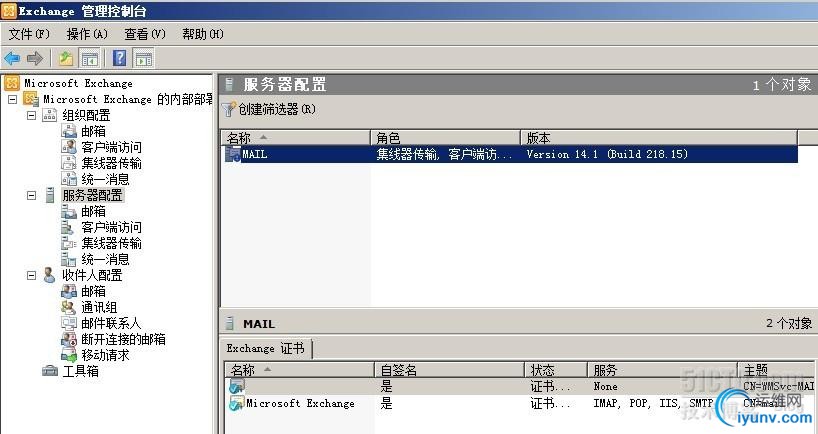818x434 pixels.
Task: Collapse the 服务器配置 tree node
Action: pyautogui.click(x=31, y=196)
